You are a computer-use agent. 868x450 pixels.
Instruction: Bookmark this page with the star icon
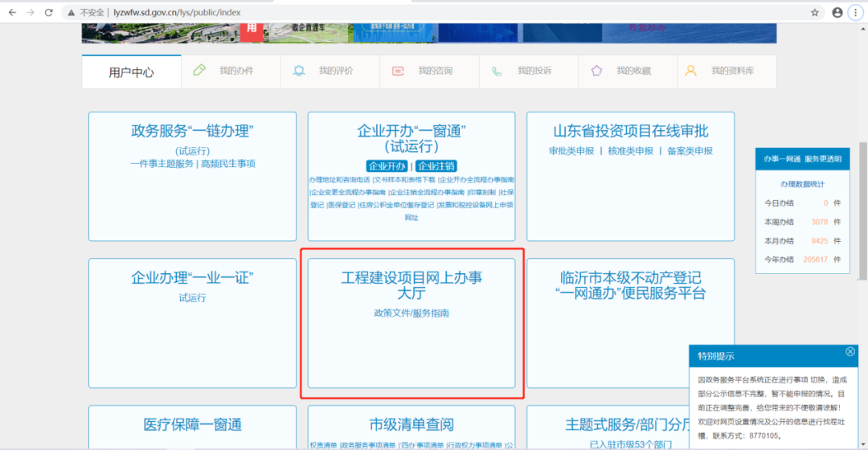pyautogui.click(x=814, y=13)
